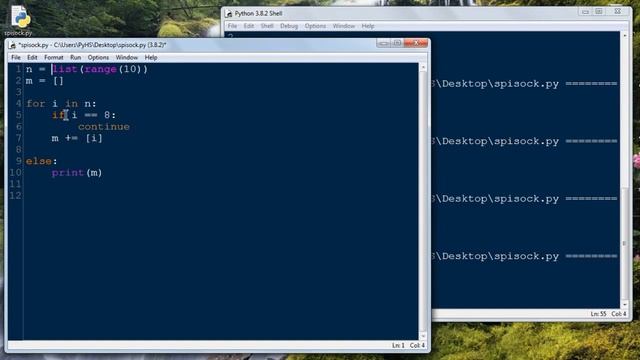This screenshot has width=640, height=360.
Task: Open Help menu in Python Shell window
Action: (368, 26)
